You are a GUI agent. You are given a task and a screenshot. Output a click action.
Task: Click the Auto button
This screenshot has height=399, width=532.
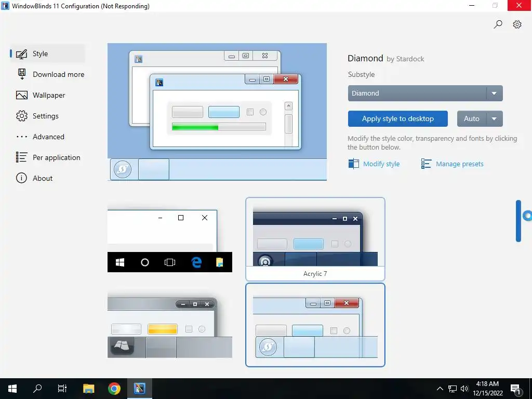pos(472,119)
